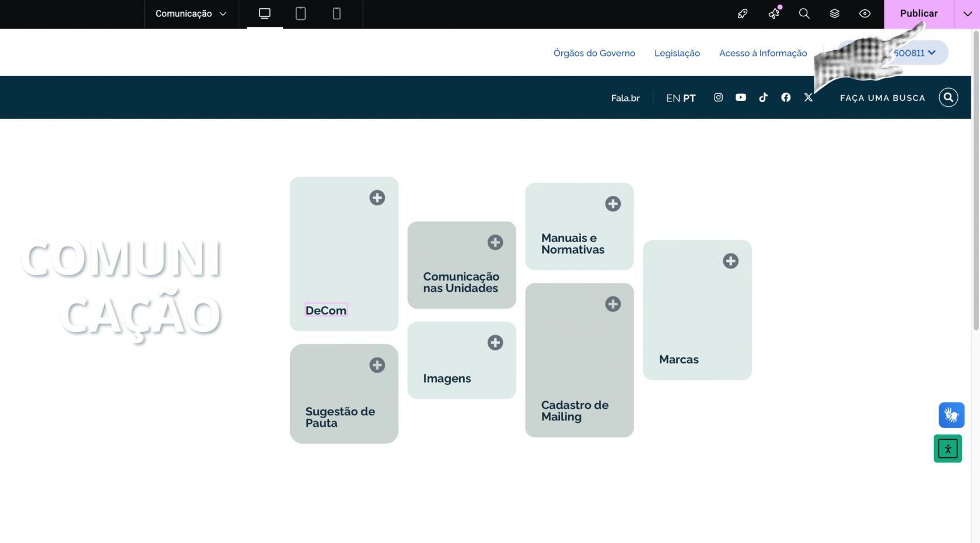Click the Fala.br link

click(625, 98)
